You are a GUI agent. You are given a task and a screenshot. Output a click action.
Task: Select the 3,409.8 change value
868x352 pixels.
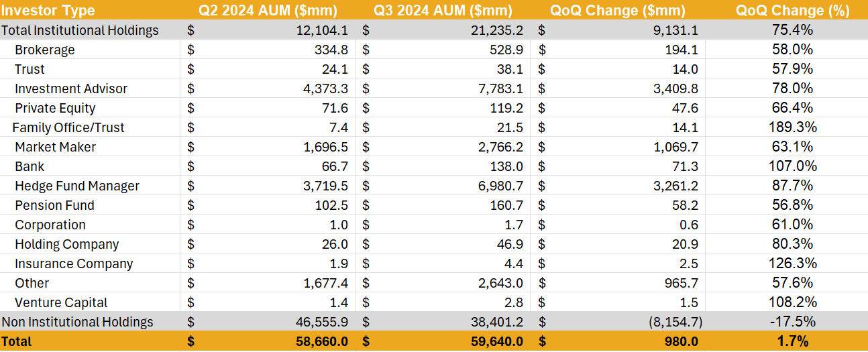tap(675, 89)
